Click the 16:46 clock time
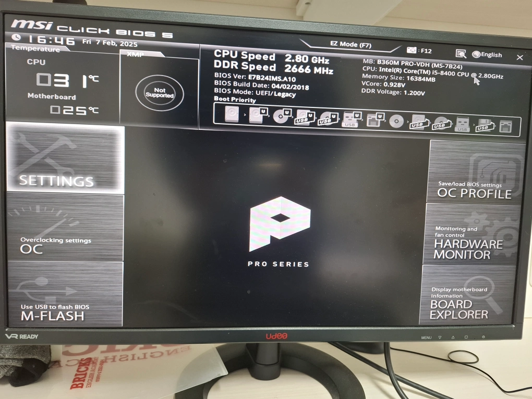Screen dimensions: 532x399 (51, 40)
